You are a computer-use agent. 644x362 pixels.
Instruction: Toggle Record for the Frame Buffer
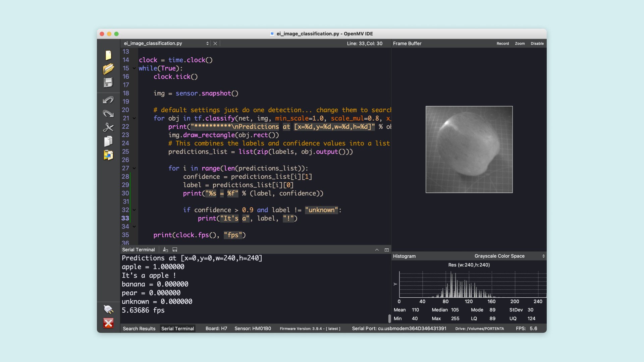(502, 43)
